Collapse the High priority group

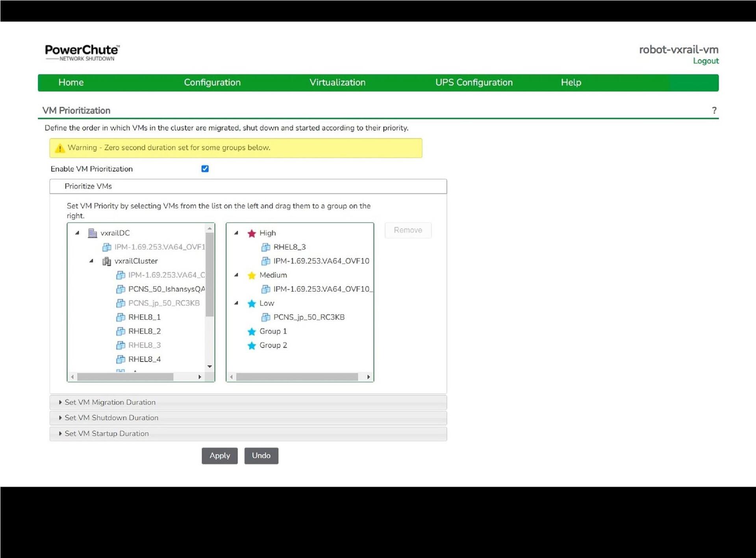click(236, 233)
